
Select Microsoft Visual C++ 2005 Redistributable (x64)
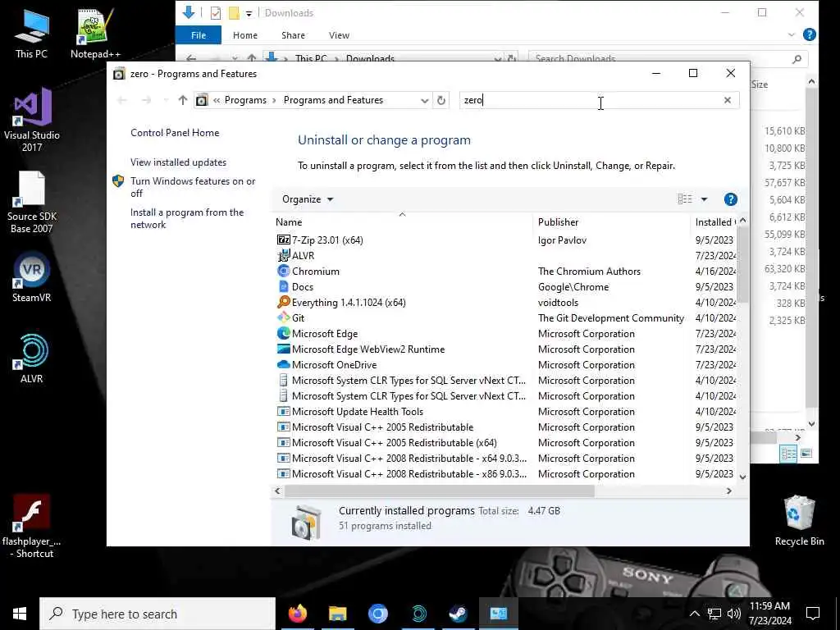[x=387, y=442]
